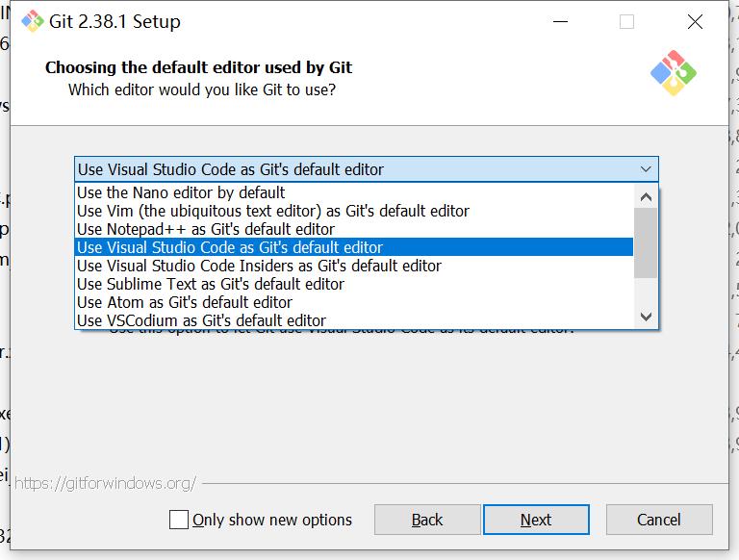Close the Git Setup window
The height and width of the screenshot is (560, 739).
click(x=695, y=22)
